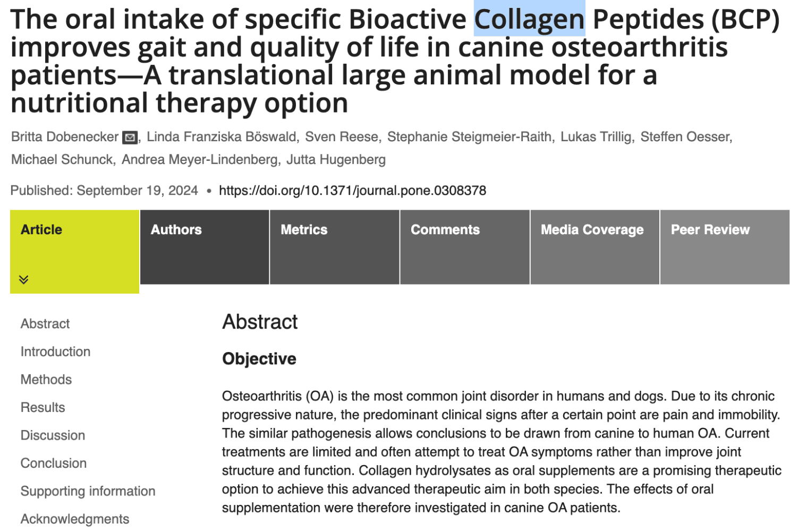Click the envelope icon beside Britta Dobenecker
Viewport: 798px width, 532px height.
coord(130,138)
